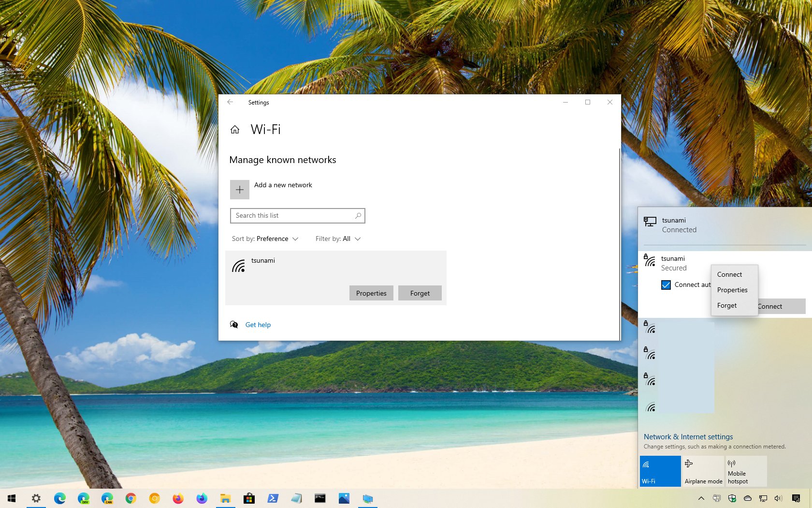812x508 pixels.
Task: Launch File Explorer from the taskbar
Action: [x=225, y=498]
